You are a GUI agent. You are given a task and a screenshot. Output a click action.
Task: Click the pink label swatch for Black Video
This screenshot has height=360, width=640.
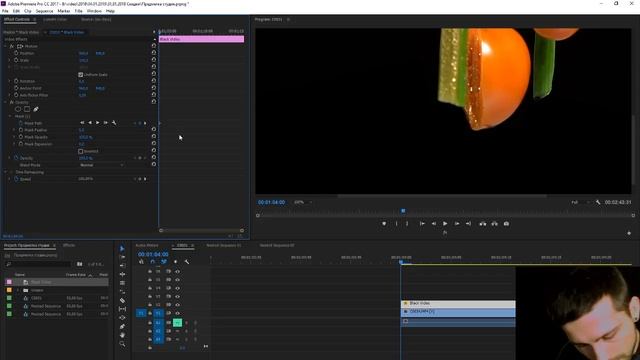point(9,282)
